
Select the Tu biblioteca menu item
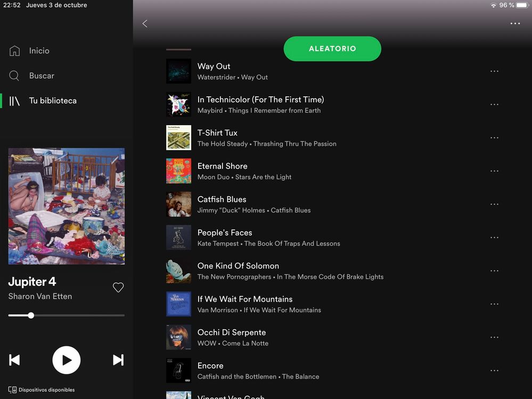(x=53, y=101)
